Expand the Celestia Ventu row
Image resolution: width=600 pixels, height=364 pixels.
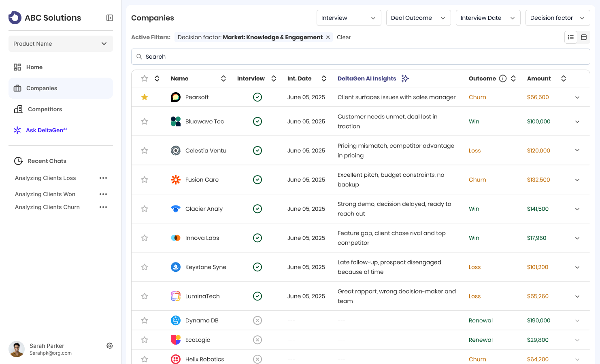[x=577, y=150]
